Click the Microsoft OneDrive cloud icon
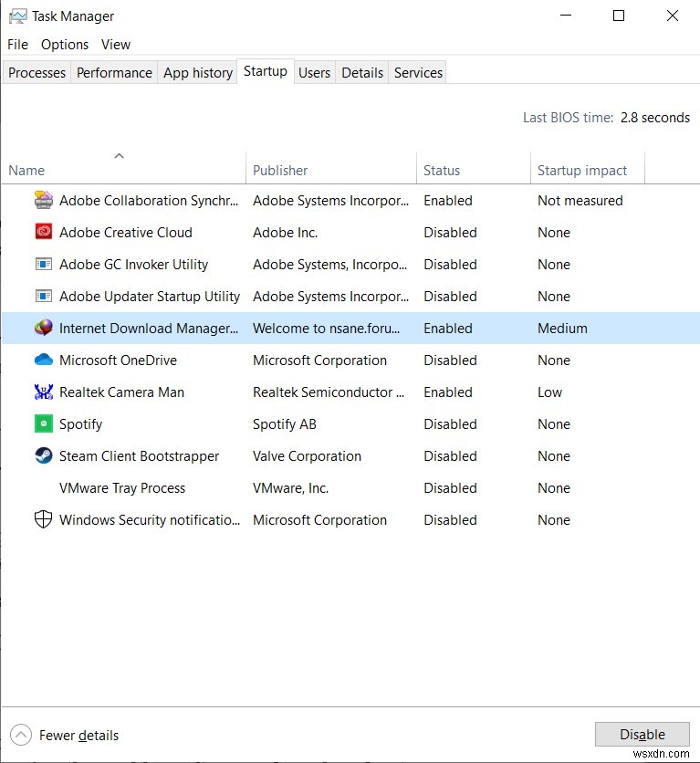700x763 pixels. pyautogui.click(x=43, y=360)
